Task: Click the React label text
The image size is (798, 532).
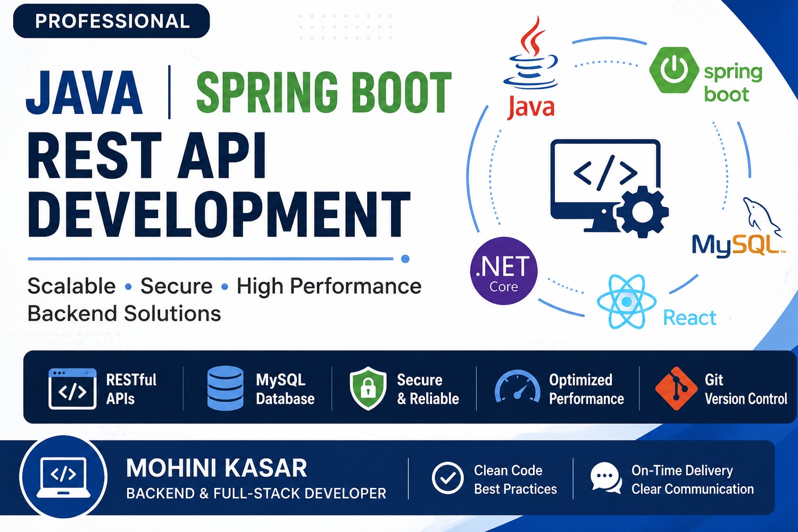Action: coord(689,318)
